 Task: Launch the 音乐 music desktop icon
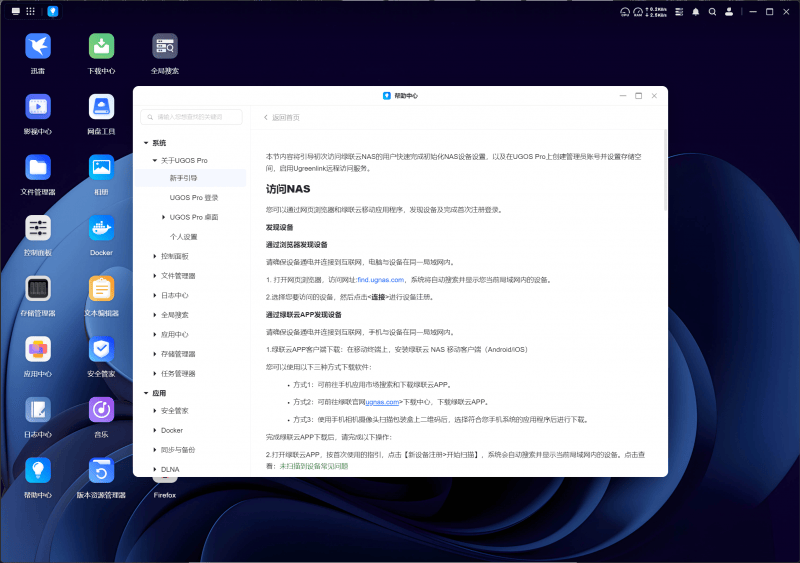pos(101,410)
